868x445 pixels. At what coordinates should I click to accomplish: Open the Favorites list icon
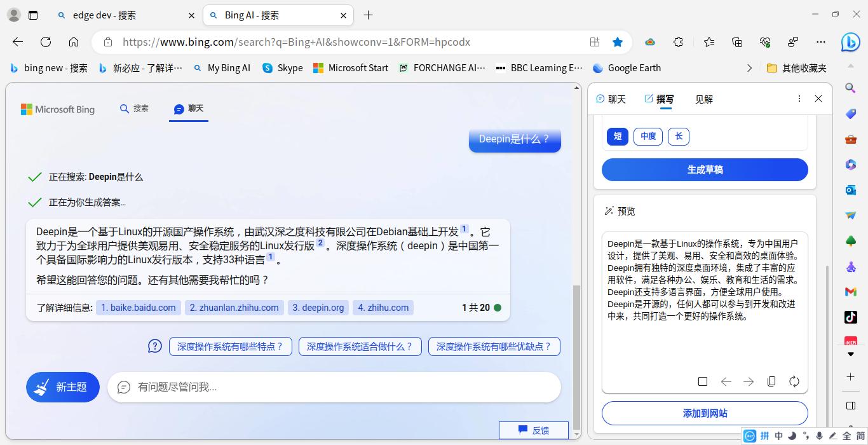point(709,42)
